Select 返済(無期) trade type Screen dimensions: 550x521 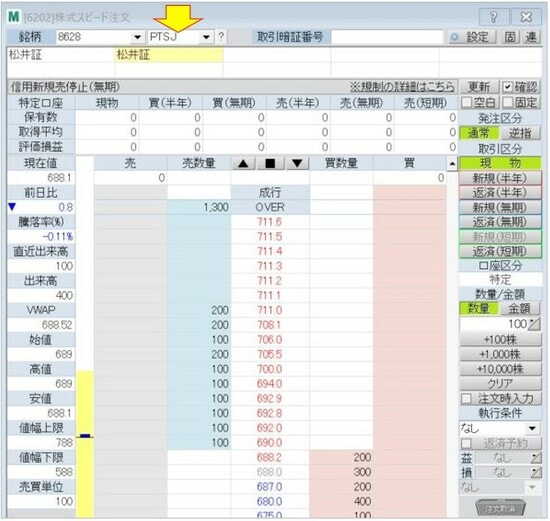pyautogui.click(x=500, y=222)
